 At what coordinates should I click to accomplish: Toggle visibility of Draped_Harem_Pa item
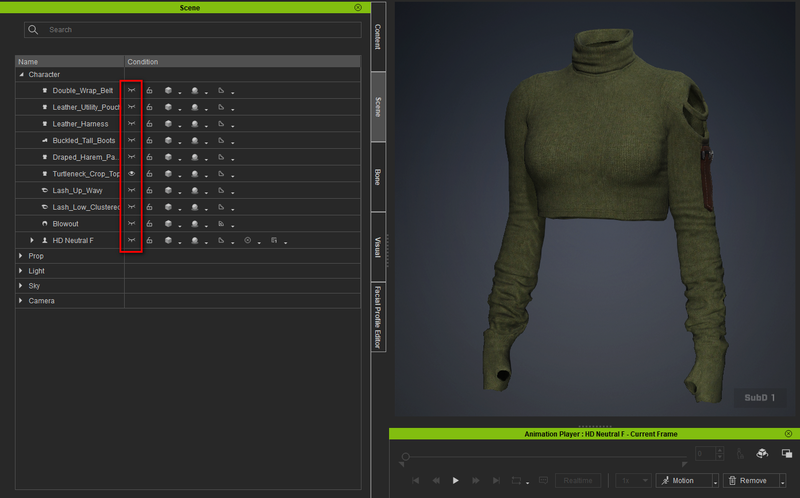click(x=132, y=157)
